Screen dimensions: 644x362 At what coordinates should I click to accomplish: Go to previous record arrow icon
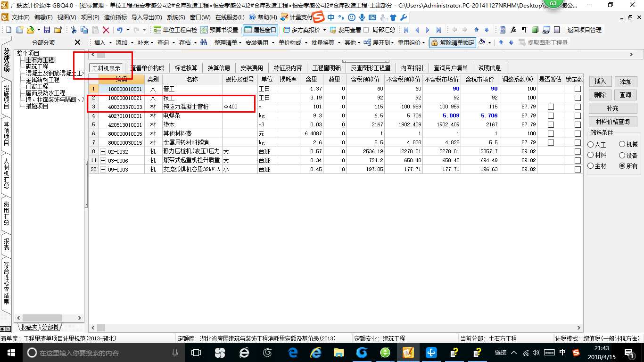coord(417,30)
